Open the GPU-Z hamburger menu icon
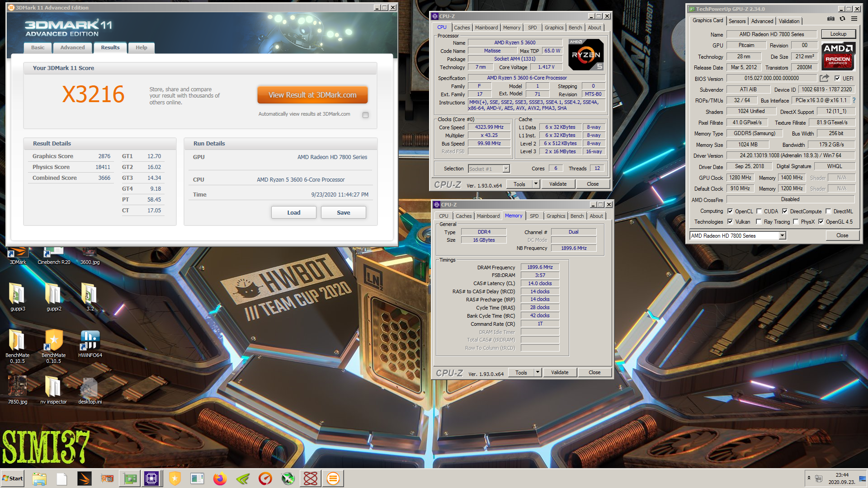 click(854, 19)
